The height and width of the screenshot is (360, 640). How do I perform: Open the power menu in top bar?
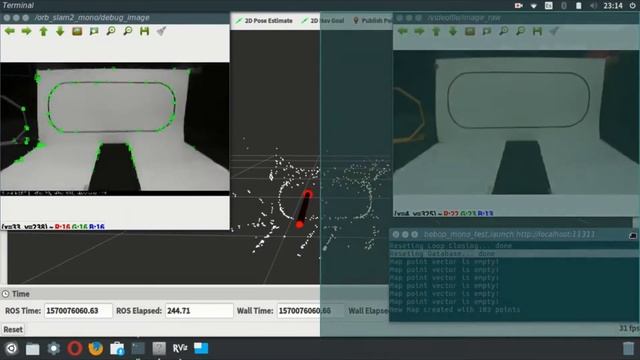[x=632, y=6]
